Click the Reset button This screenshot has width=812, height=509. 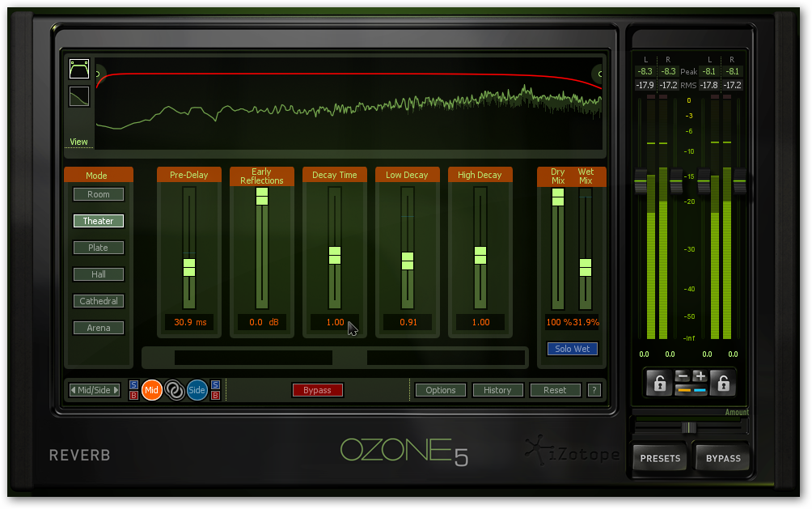(555, 390)
